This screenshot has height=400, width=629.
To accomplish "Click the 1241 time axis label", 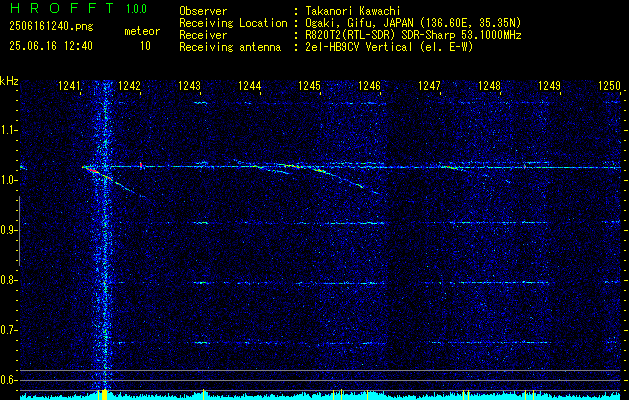I will (69, 85).
